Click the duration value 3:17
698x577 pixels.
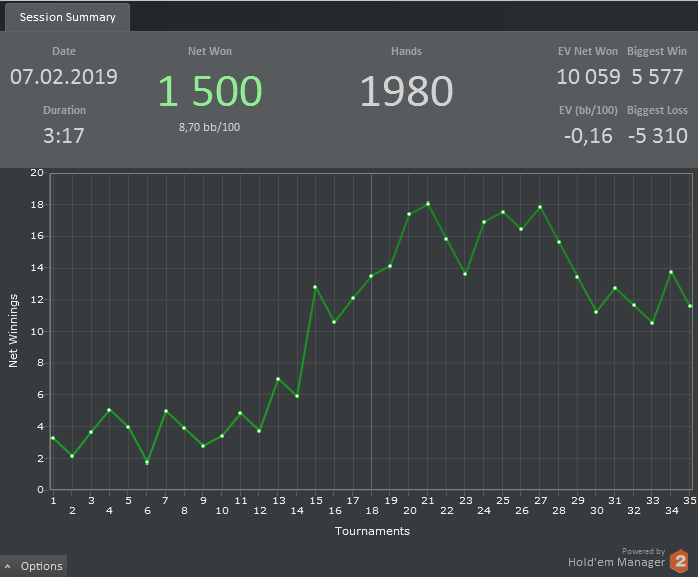tap(64, 135)
